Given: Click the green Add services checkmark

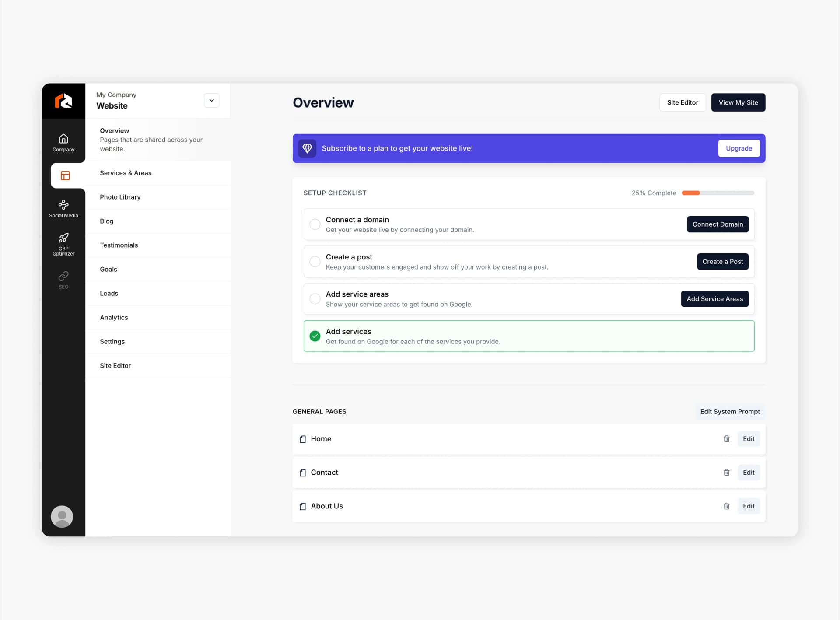Looking at the screenshot, I should click(315, 336).
